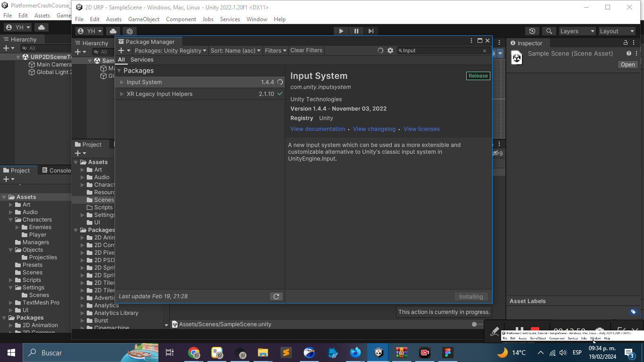Collapse the Packages list foldout
The image size is (644, 362).
[119, 71]
